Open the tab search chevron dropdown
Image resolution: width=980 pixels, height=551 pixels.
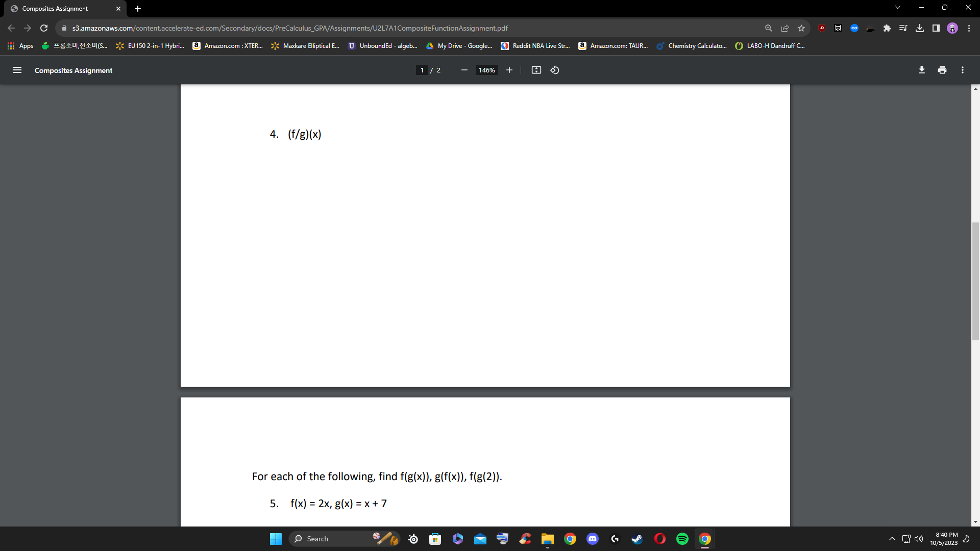[x=898, y=7]
